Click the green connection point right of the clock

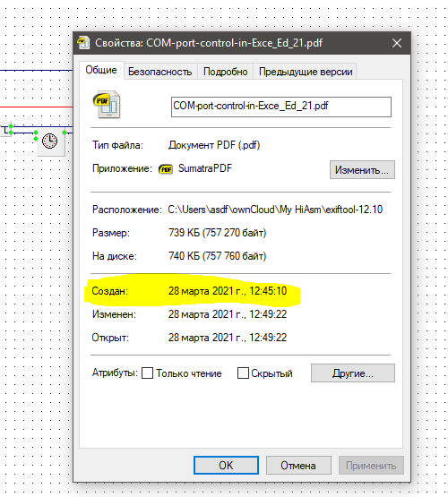65,133
